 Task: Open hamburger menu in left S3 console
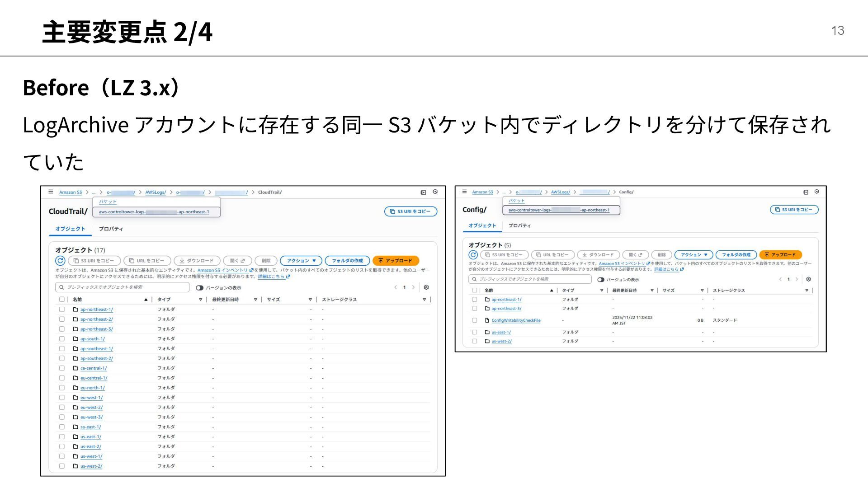[51, 192]
